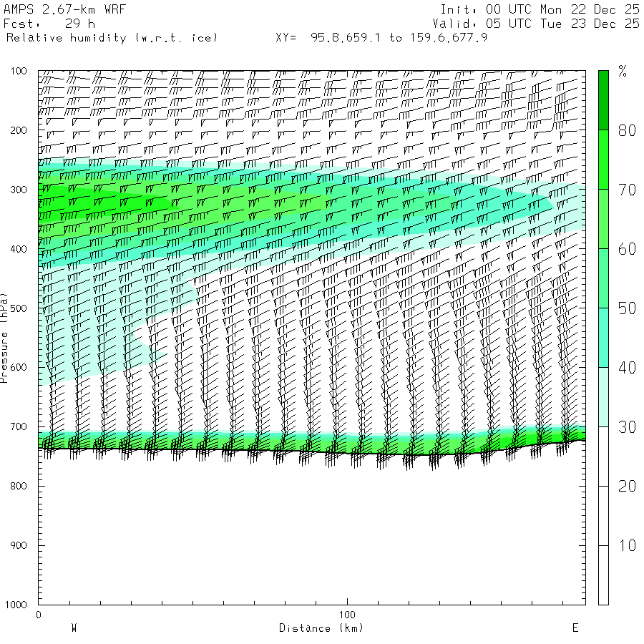Click the 600 hPa pressure axis label
This screenshot has width=644, height=644.
click(x=19, y=368)
